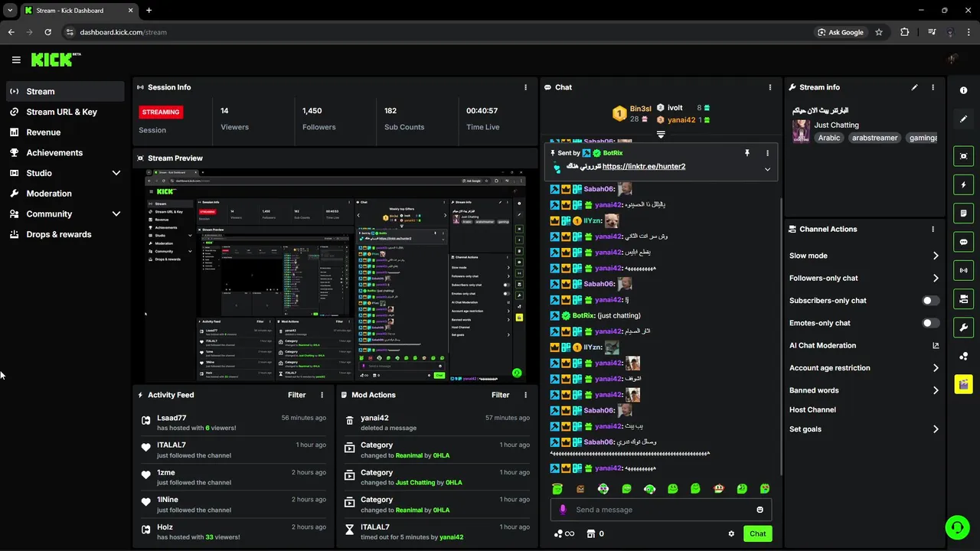Toggle Subscribers-only chat

pyautogui.click(x=930, y=301)
